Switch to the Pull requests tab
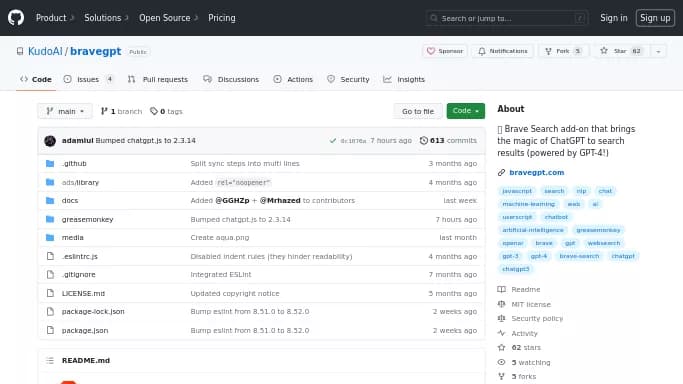Screen dimensions: 683x384 pyautogui.click(x=158, y=79)
